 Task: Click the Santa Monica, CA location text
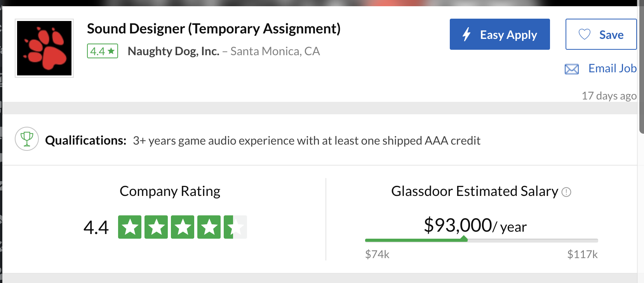coord(275,51)
